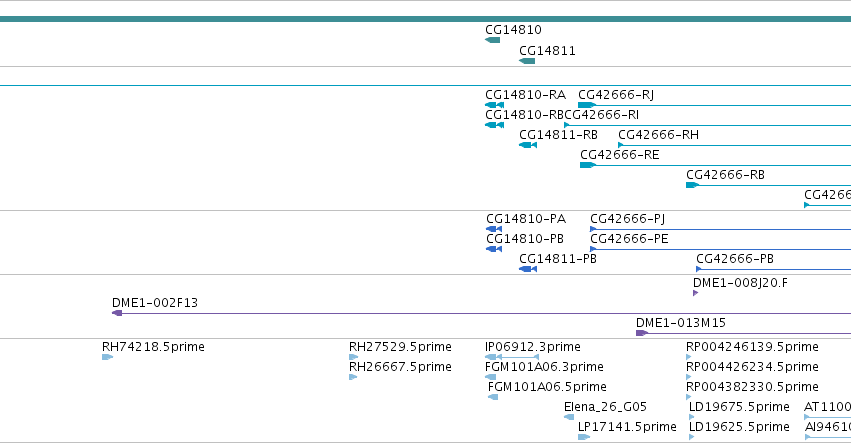
Task: Click the IP06912.3prime EST glyph
Action: [512, 357]
